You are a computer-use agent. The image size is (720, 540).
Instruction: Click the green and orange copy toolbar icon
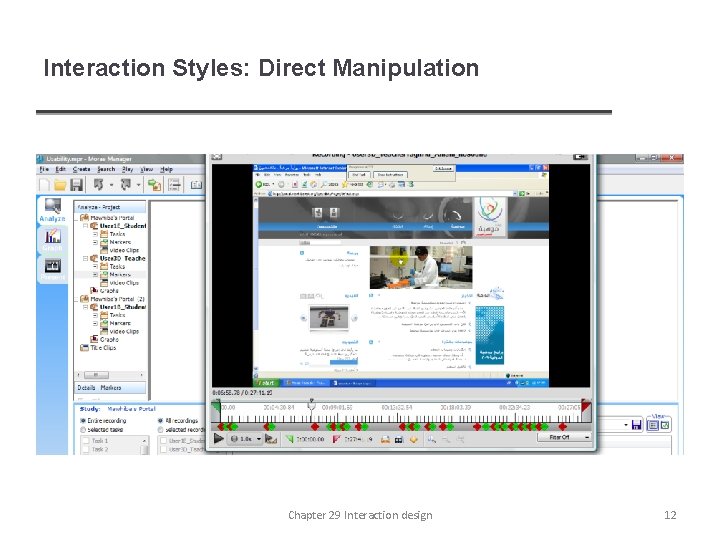(154, 185)
